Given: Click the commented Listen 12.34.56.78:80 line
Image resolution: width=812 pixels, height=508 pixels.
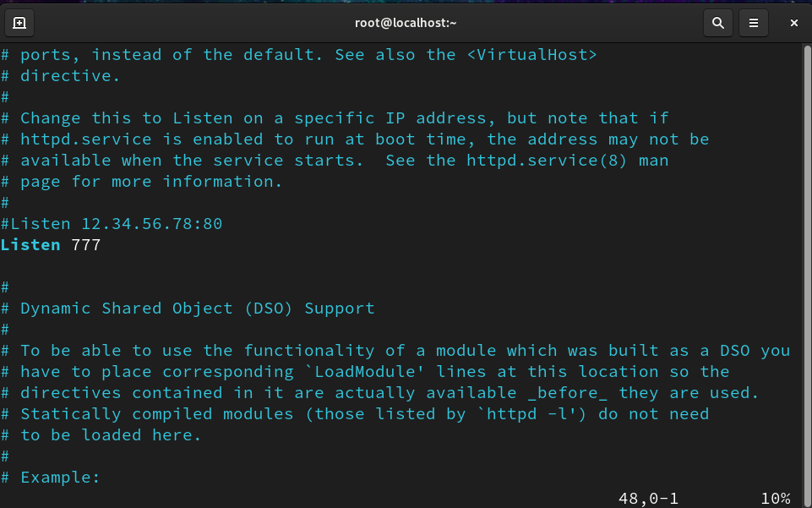Looking at the screenshot, I should [112, 224].
